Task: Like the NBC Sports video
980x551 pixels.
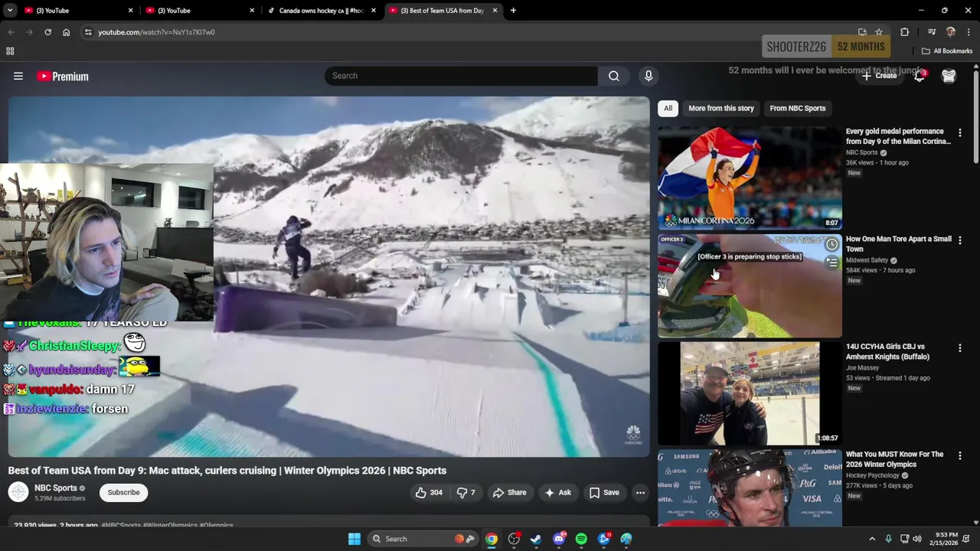Action: (x=429, y=493)
